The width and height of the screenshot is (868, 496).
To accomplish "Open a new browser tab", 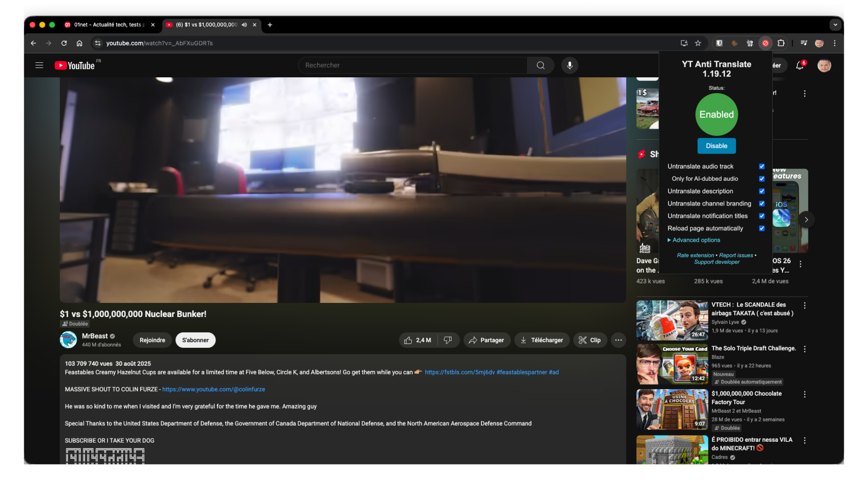I will pos(270,25).
